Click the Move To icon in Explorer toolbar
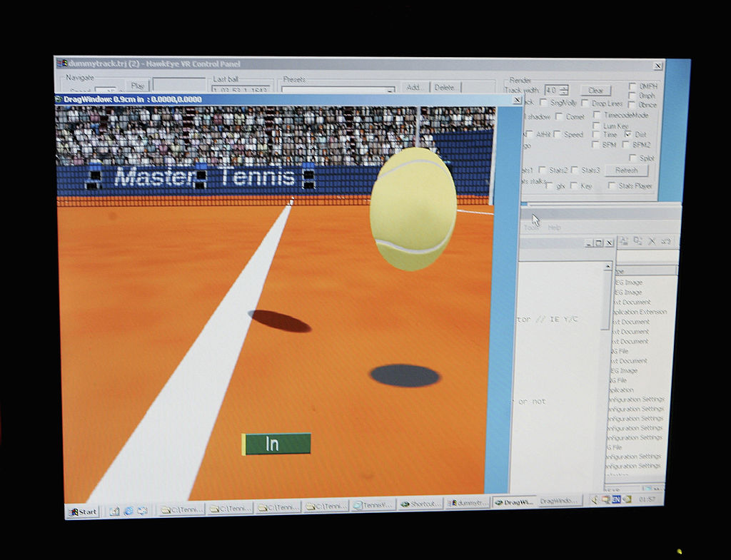Screen dimensions: 731x560 [623, 242]
